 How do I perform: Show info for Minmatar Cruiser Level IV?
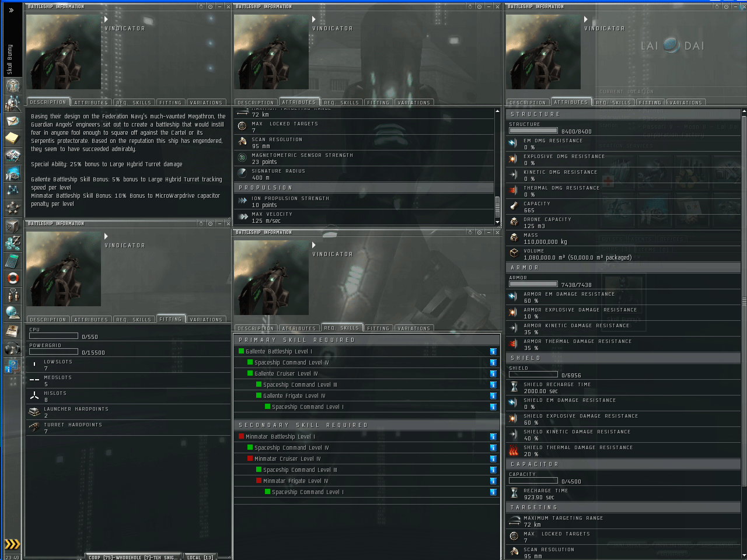click(493, 459)
